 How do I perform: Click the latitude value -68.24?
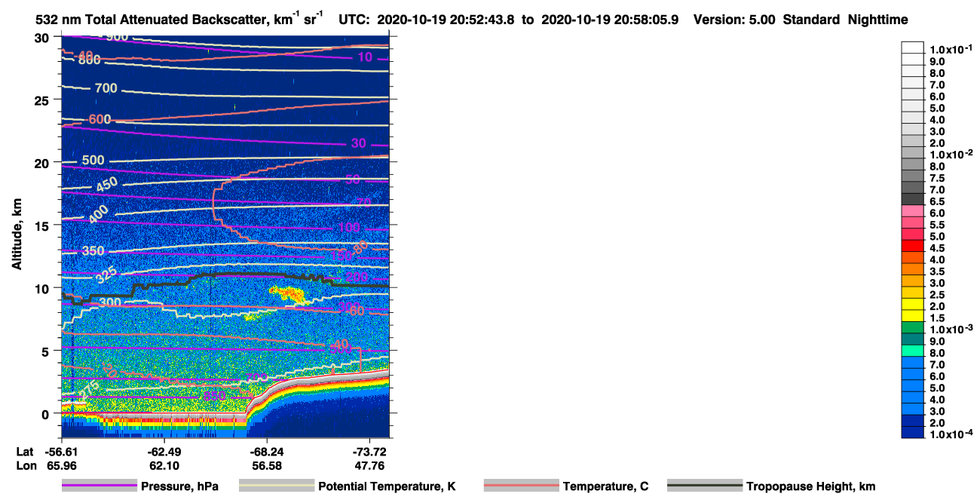266,452
